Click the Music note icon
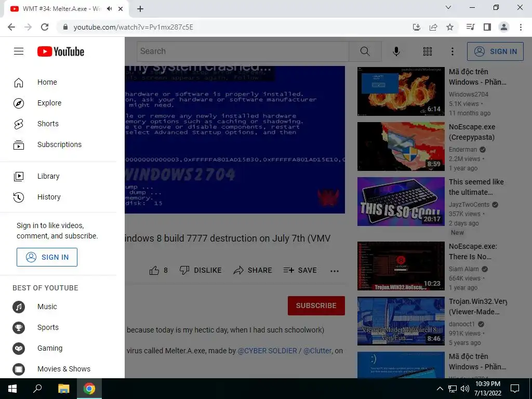532x399 pixels. (x=19, y=307)
